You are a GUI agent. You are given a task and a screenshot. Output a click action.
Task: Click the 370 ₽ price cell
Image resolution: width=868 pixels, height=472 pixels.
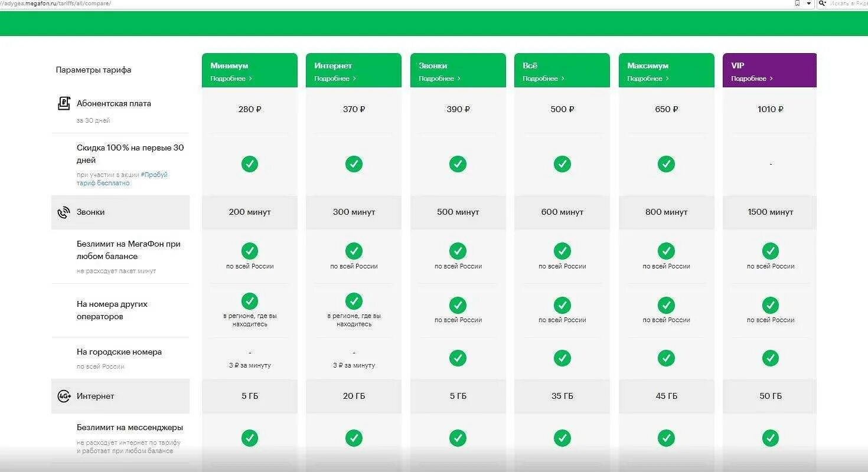coord(354,109)
